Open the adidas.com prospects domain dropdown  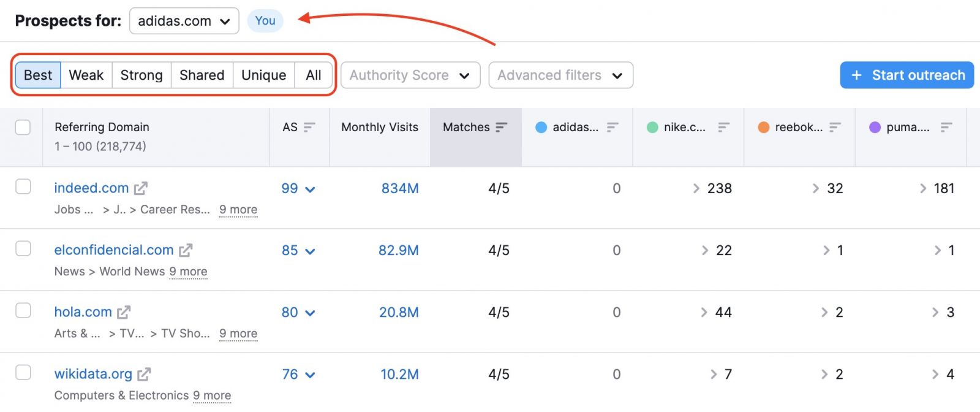click(184, 21)
